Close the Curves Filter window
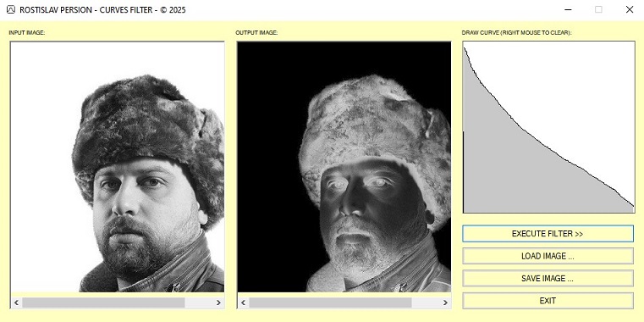 point(630,9)
